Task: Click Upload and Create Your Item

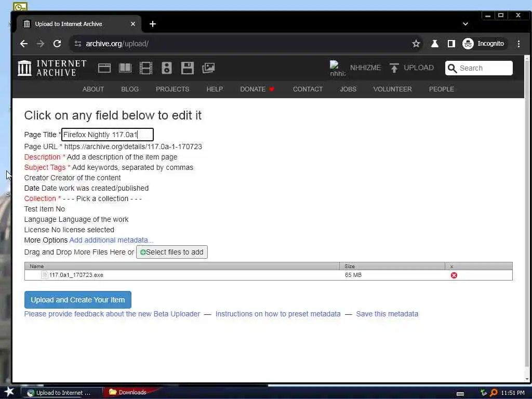Action: [x=78, y=300]
